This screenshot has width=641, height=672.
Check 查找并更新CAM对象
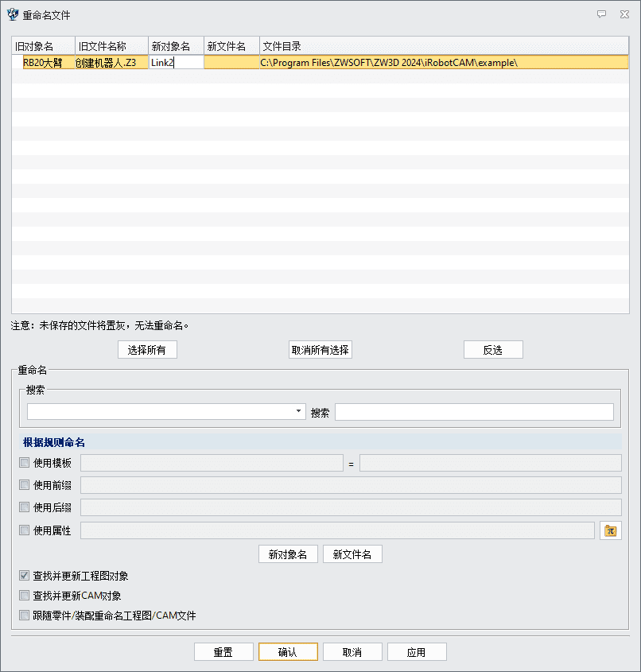[x=25, y=596]
